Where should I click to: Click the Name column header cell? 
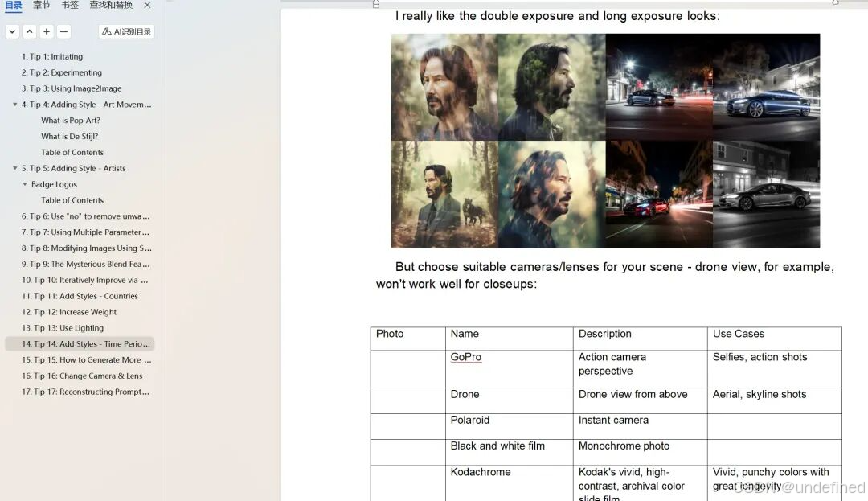[x=509, y=339]
